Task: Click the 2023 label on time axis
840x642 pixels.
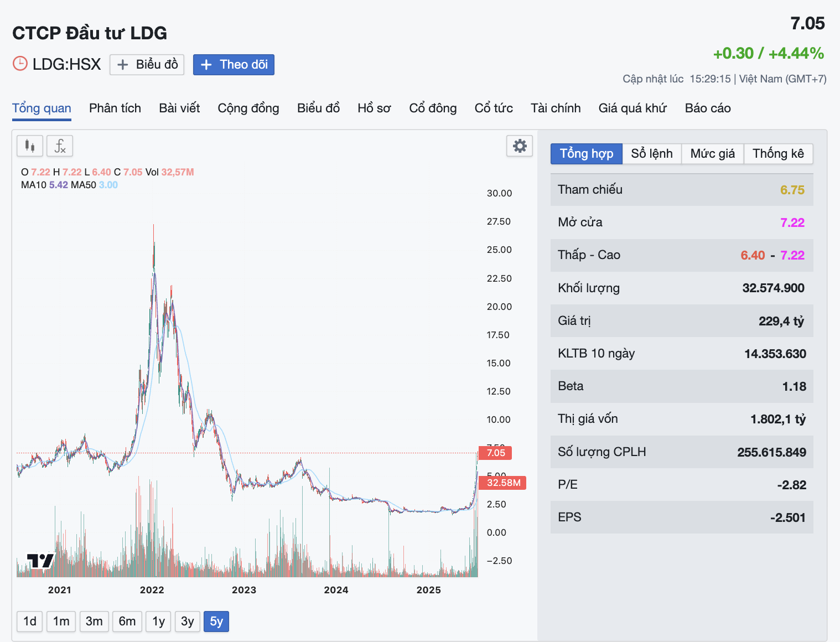Action: pos(244,590)
